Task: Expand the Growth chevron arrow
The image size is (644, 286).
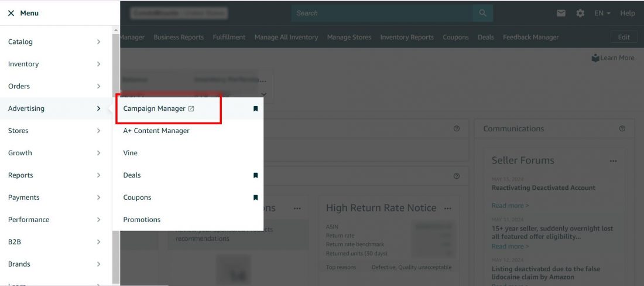Action: [x=98, y=153]
